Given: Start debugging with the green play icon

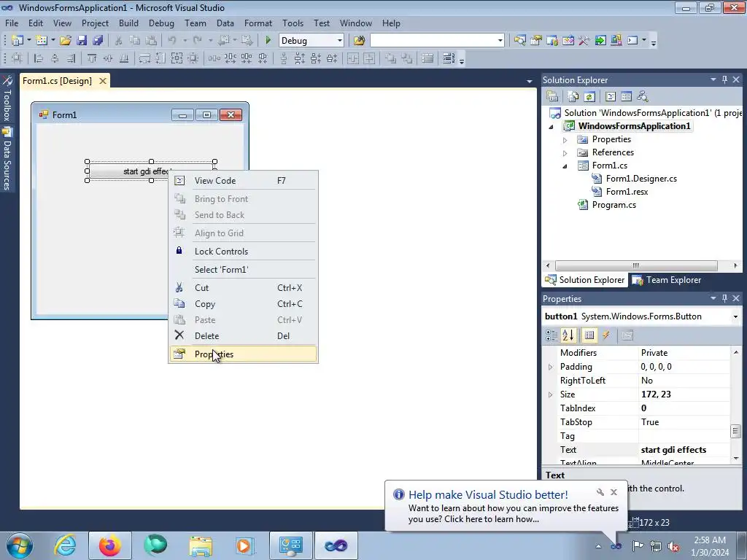Looking at the screenshot, I should click(x=268, y=41).
